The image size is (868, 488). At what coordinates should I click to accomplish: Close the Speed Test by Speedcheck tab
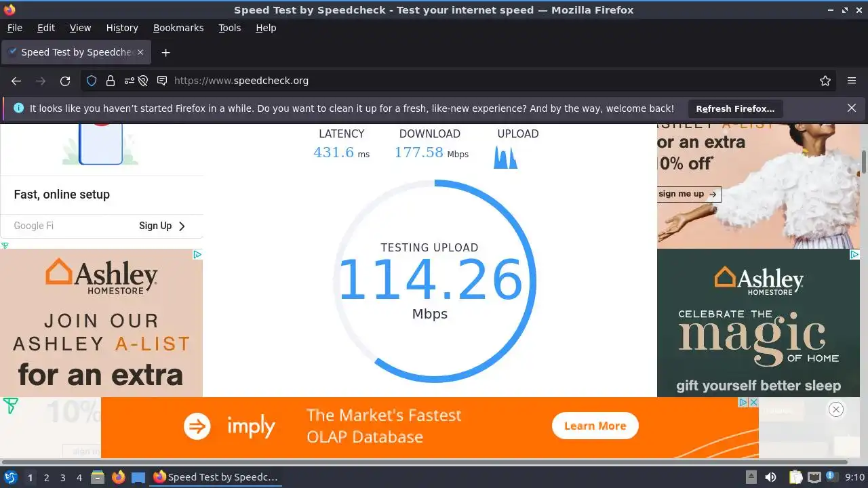tap(140, 52)
